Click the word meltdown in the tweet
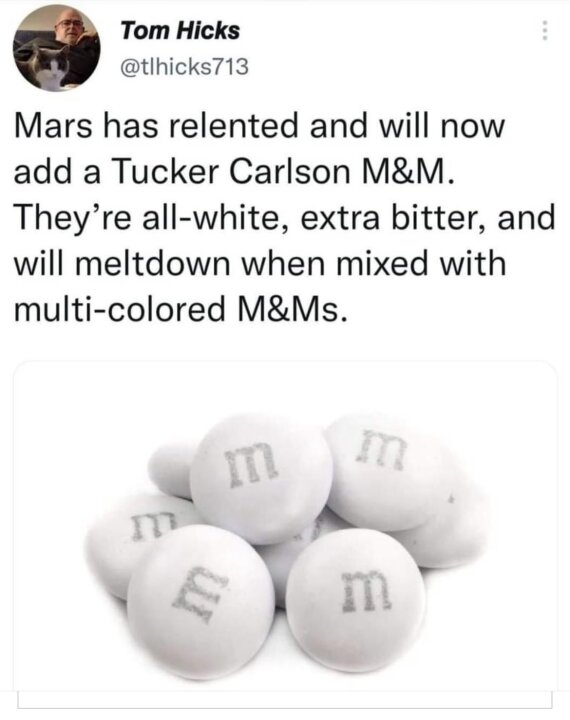 (153, 264)
